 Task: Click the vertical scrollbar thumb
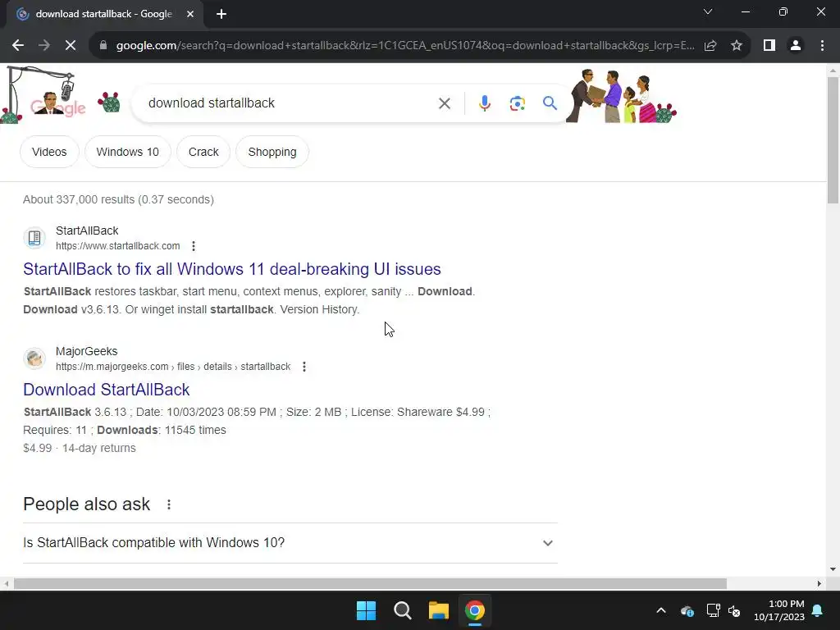click(833, 140)
